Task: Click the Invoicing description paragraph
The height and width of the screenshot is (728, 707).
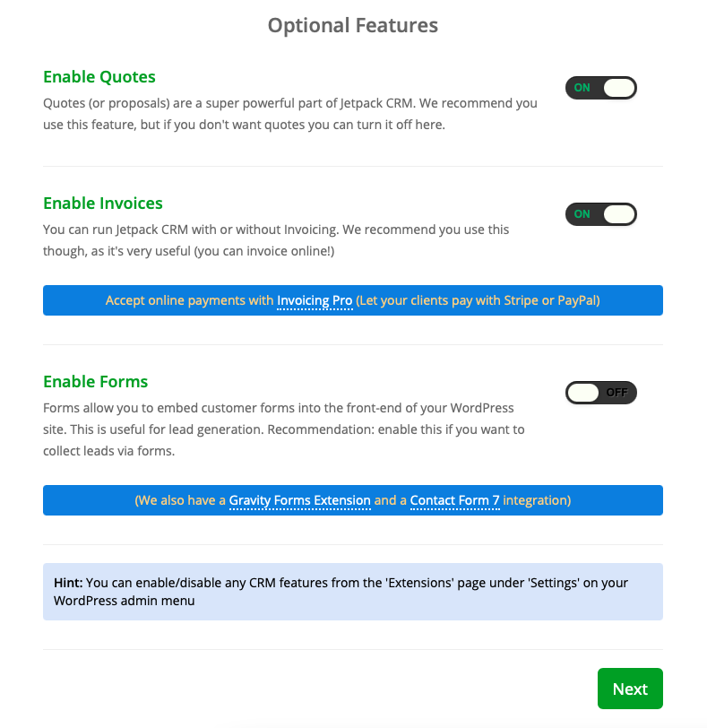Action: (276, 240)
